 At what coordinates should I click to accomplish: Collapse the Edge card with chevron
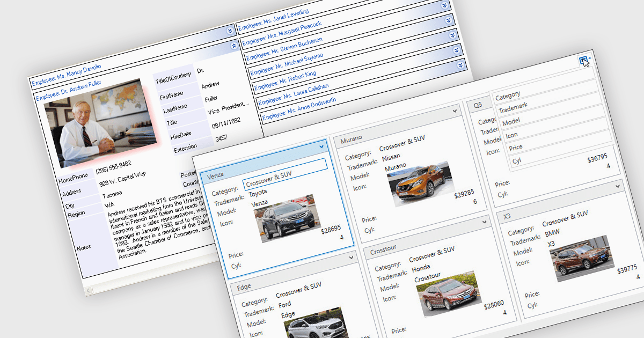352,258
